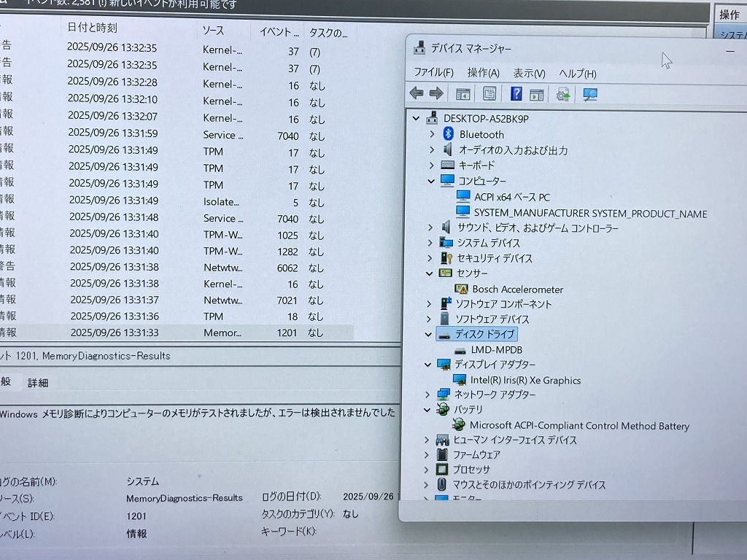Image resolution: width=747 pixels, height=560 pixels.
Task: Select the LMD-MPDB disk drive
Action: (x=496, y=350)
